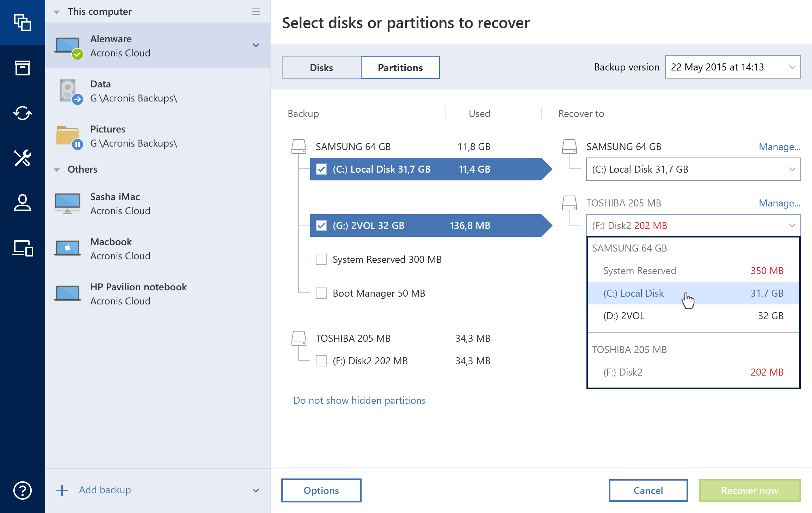Collapse the (F:) Disk2 202 MB target dropdown

click(694, 225)
